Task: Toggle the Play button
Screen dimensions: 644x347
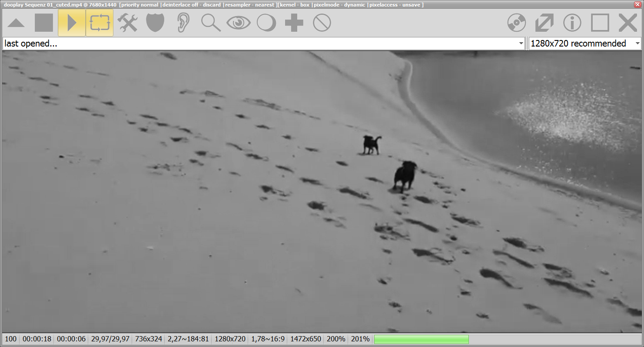Action: point(72,23)
